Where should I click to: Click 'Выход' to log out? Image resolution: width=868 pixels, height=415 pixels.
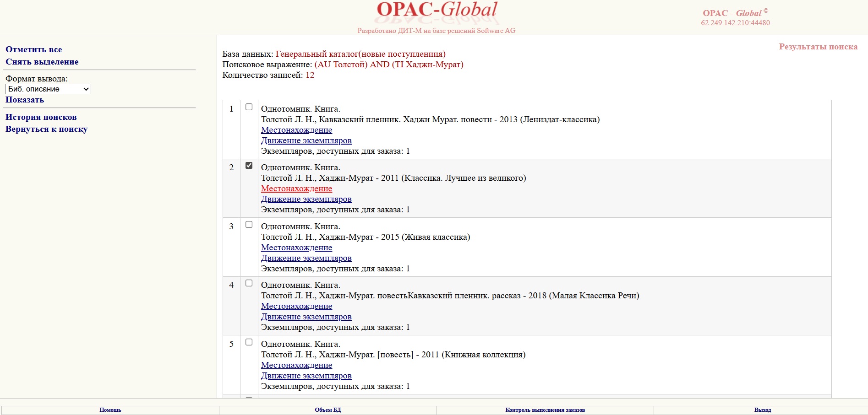pos(762,410)
